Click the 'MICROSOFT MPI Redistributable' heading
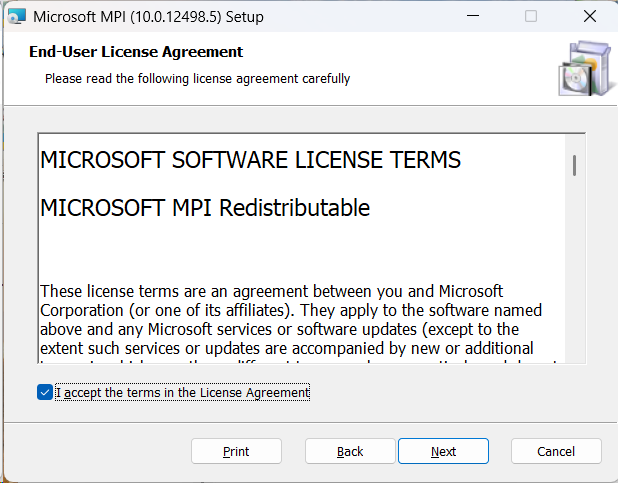The image size is (618, 483). click(x=205, y=208)
